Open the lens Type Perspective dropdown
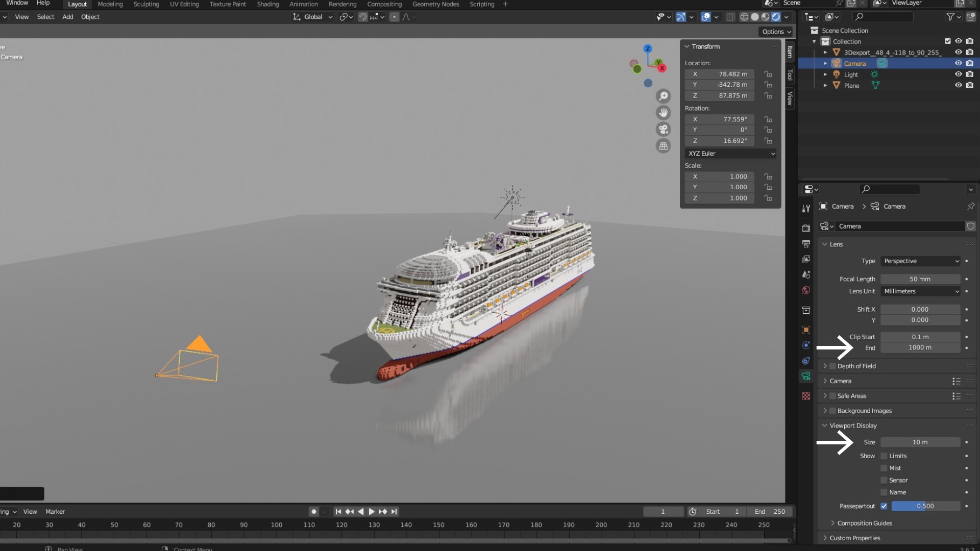 pos(921,261)
